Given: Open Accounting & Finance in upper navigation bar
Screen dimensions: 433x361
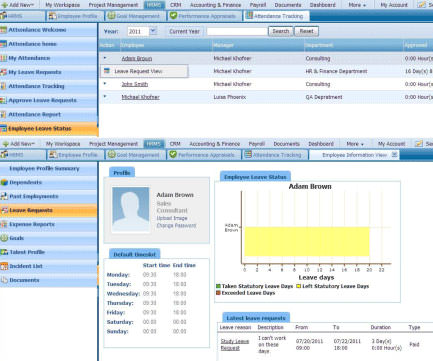Looking at the screenshot, I should [215, 5].
